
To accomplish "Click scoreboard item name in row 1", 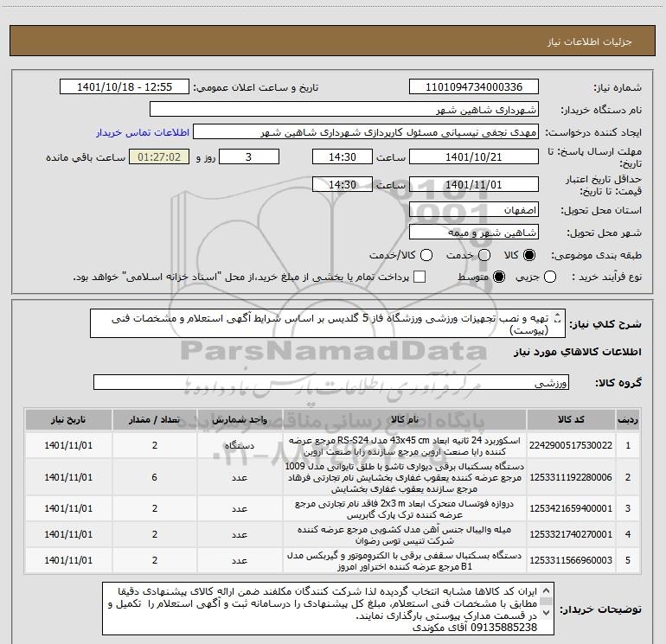I will 405,446.
